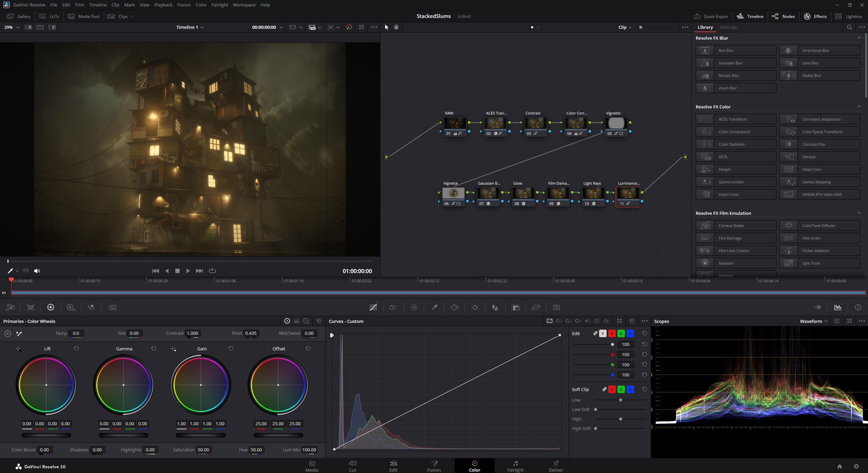Image resolution: width=868 pixels, height=473 pixels.
Task: Open the HDR wheels palette
Action: (71, 307)
